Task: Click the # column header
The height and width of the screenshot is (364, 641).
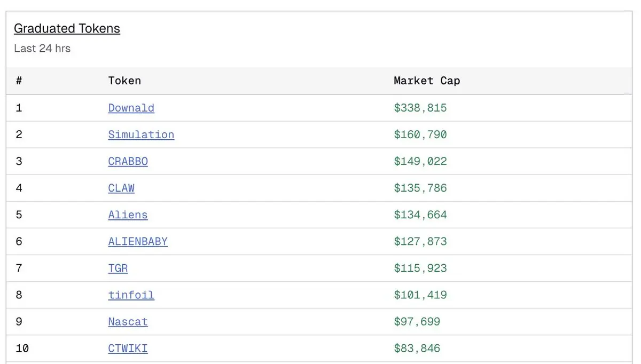Action: (19, 81)
